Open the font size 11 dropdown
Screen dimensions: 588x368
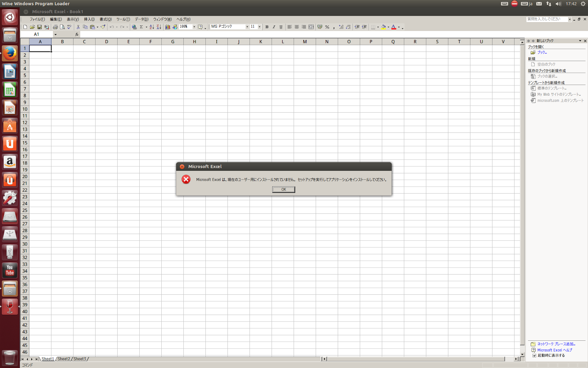click(259, 27)
